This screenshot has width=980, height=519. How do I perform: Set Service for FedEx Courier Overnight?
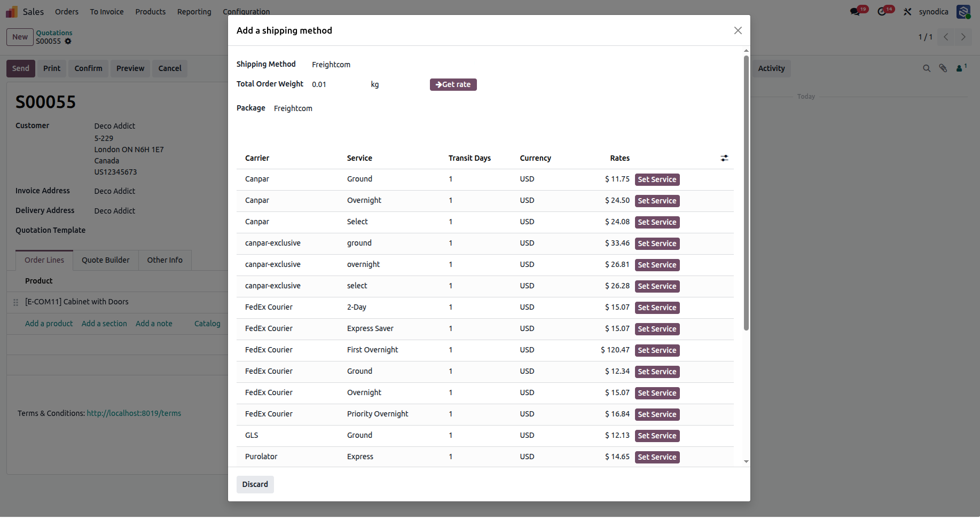[x=657, y=393]
